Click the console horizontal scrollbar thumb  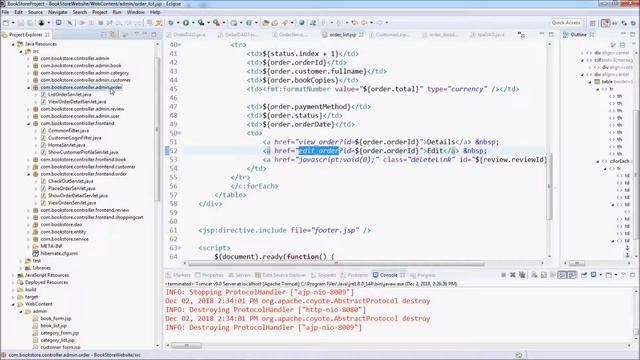(186, 346)
